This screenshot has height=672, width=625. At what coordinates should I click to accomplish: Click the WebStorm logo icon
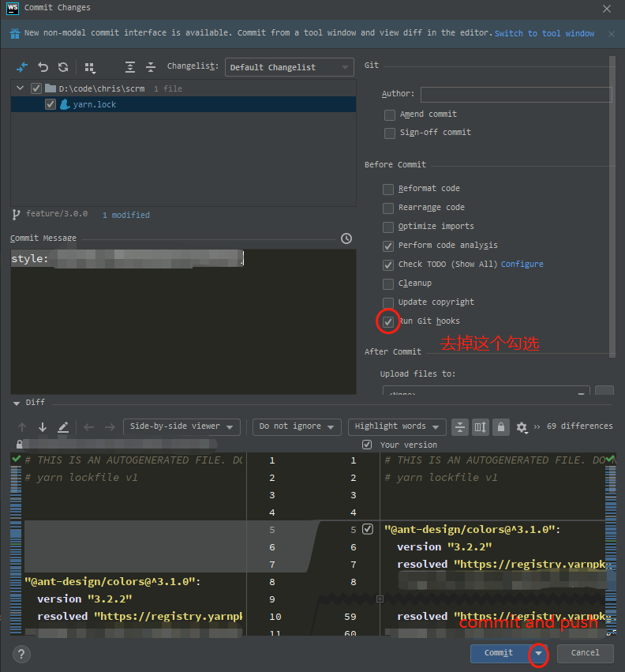pos(13,8)
